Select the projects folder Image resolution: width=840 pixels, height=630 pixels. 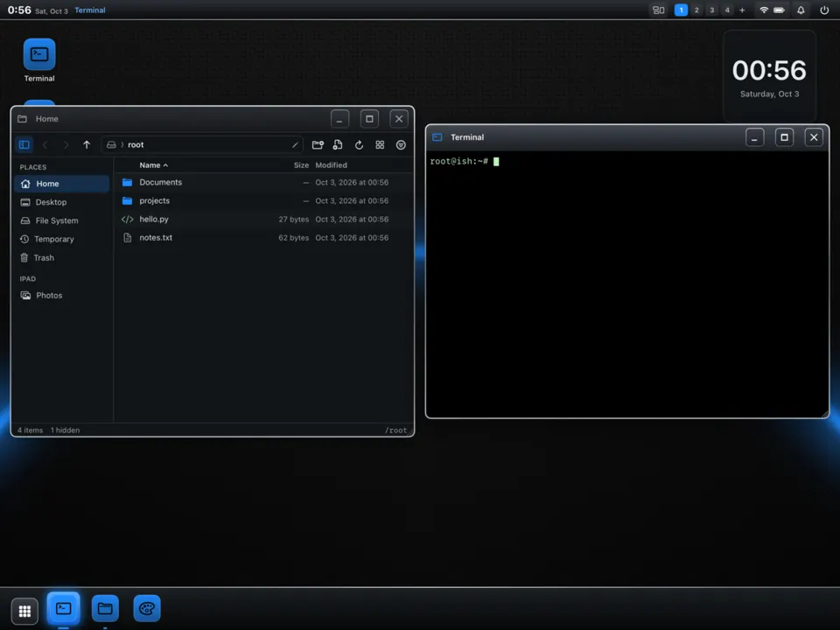click(x=263, y=201)
